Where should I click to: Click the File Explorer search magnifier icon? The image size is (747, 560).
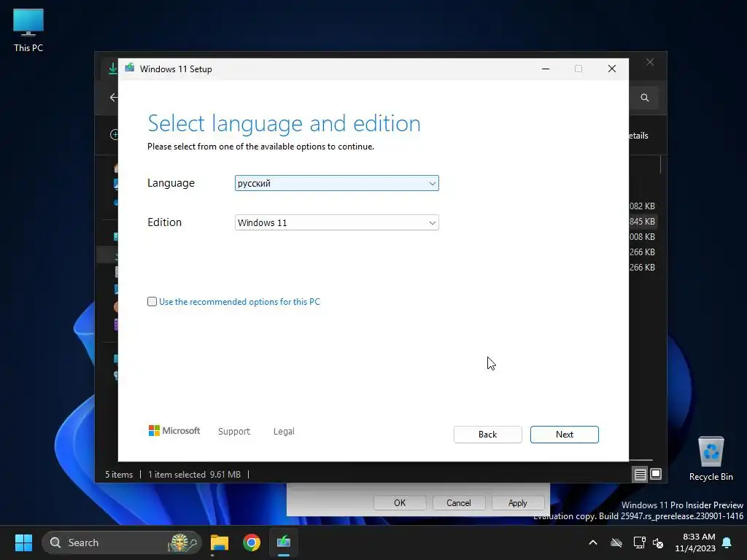(x=645, y=98)
